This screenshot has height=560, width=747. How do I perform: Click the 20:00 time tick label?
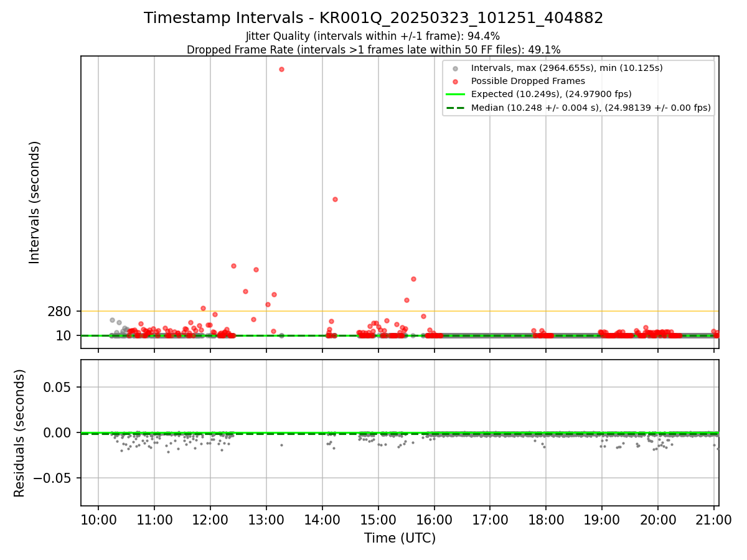point(658,520)
